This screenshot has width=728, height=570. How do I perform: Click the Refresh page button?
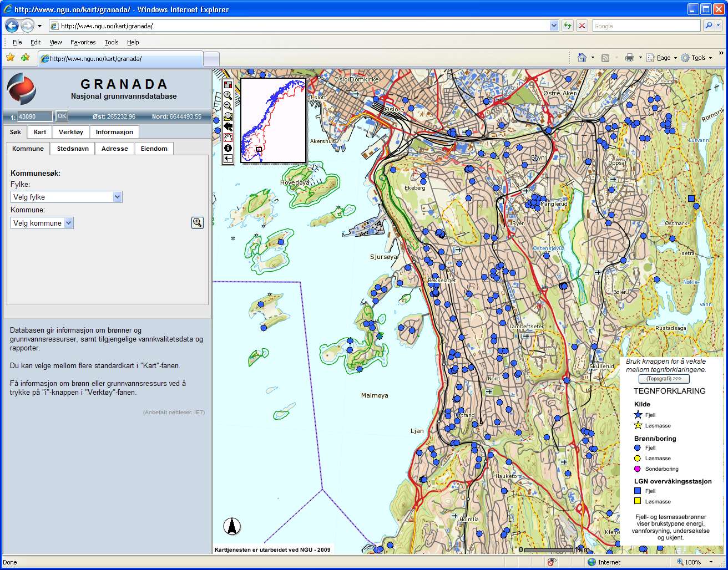568,26
